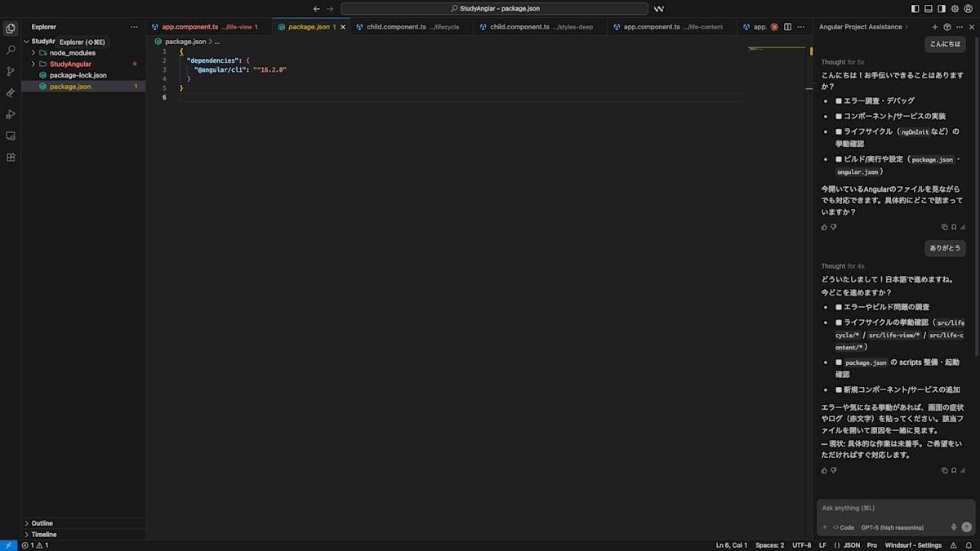Screen dimensions: 980x551
Task: Switch to app.component.ts life-view tab
Action: [x=210, y=27]
